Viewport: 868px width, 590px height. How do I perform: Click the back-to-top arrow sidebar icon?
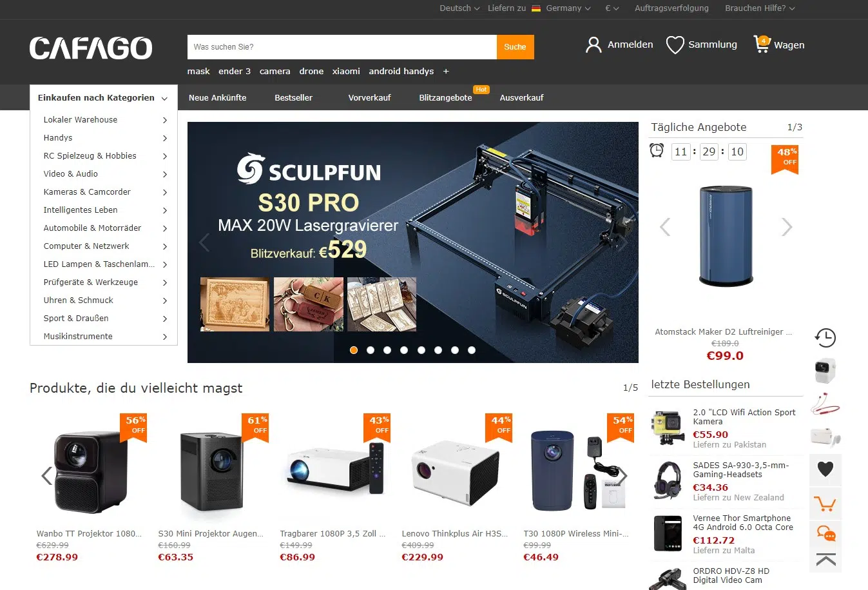pos(825,560)
